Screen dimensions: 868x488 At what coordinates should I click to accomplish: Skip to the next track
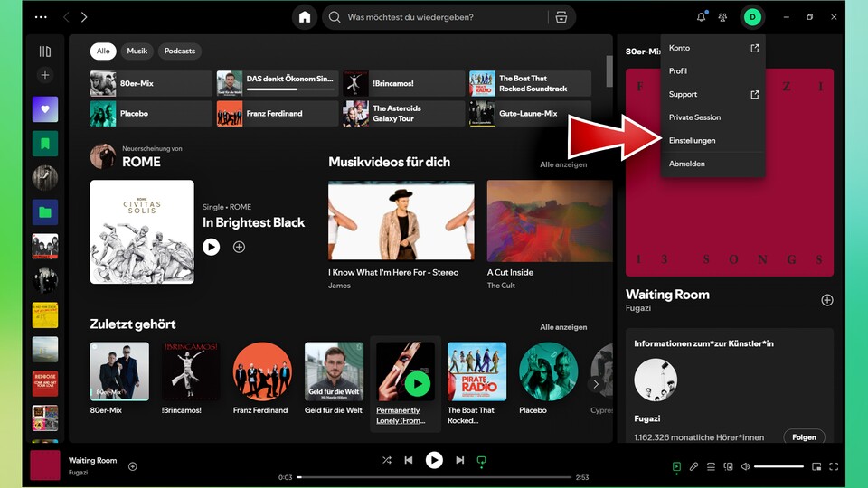coord(459,460)
